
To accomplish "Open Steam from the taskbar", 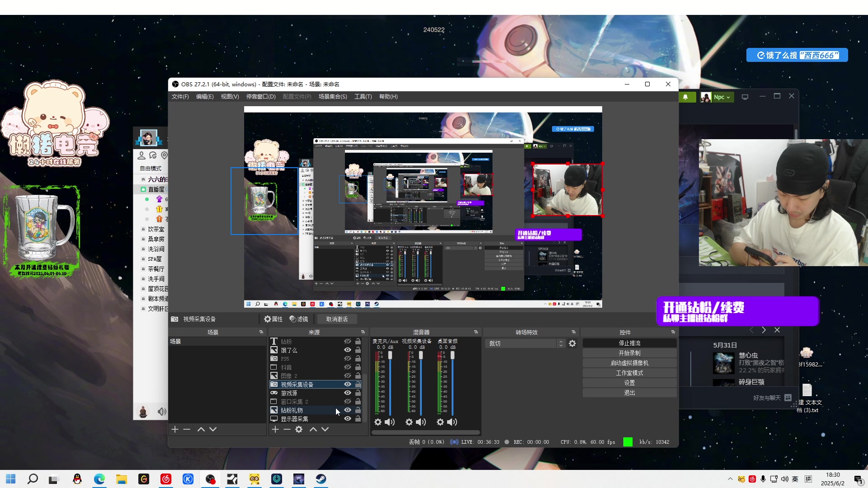I will 321,479.
